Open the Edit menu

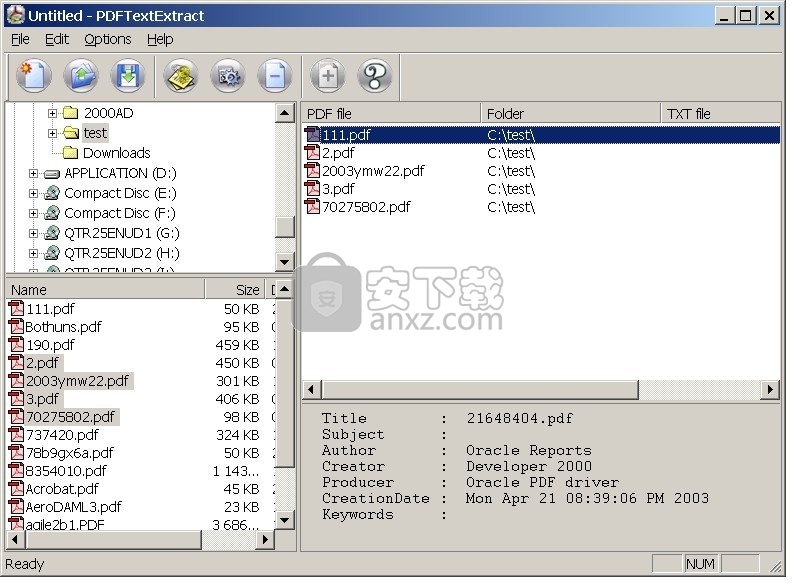(56, 39)
